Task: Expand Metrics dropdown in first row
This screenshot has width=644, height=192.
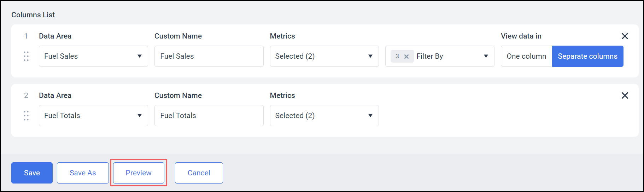Action: pyautogui.click(x=324, y=56)
